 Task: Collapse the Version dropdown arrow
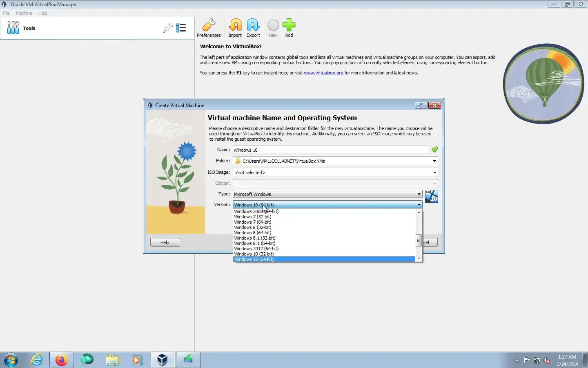click(x=419, y=205)
